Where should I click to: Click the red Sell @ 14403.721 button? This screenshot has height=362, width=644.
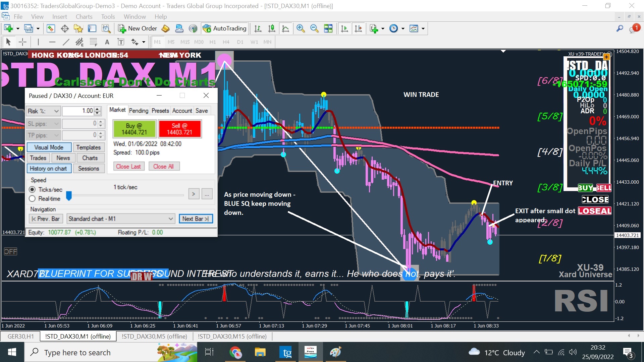[180, 129]
